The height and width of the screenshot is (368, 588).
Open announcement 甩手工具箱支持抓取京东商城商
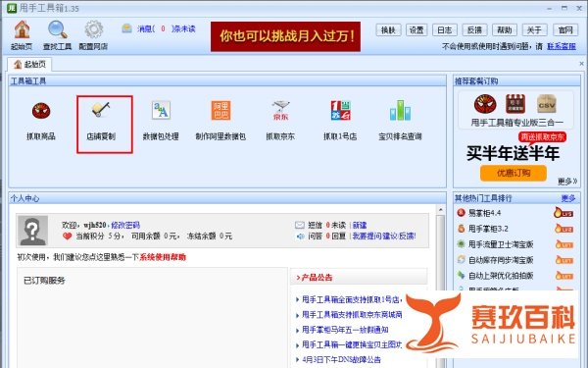352,314
